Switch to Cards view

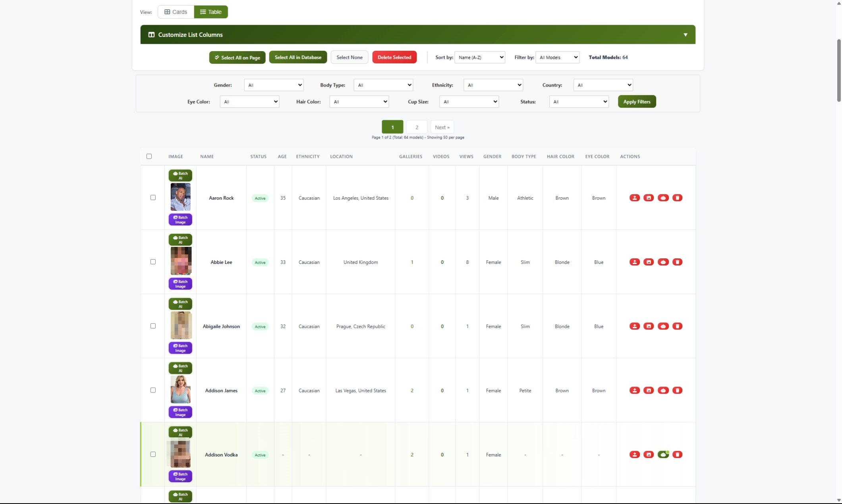[176, 12]
